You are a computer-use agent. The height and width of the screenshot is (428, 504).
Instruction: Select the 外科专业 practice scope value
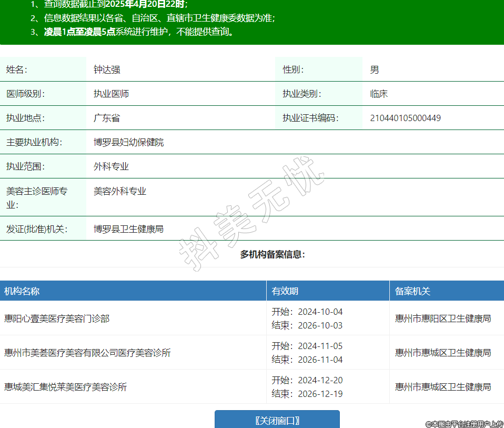[x=111, y=166]
